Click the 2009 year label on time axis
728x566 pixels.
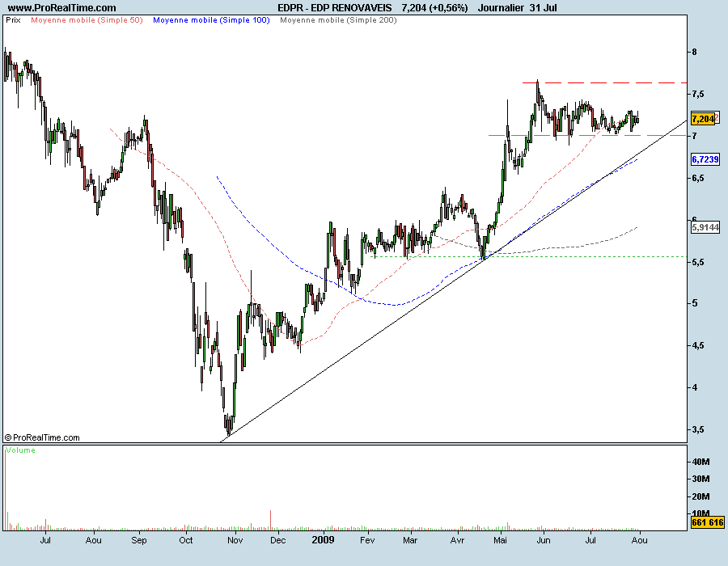point(323,540)
